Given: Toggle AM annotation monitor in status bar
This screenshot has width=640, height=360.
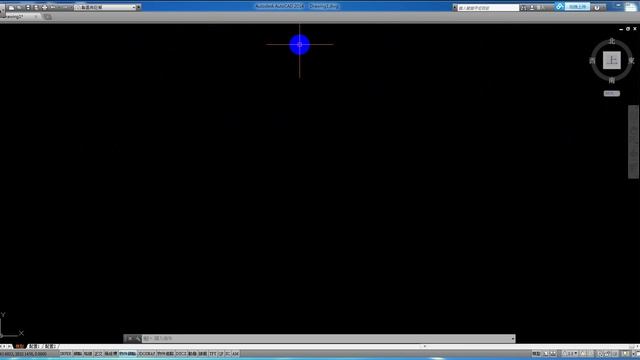Looking at the screenshot, I should coord(235,354).
